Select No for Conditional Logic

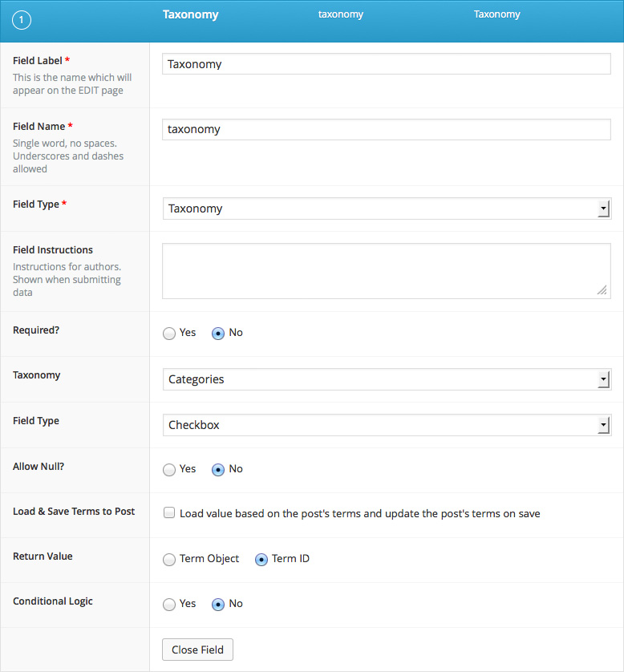(x=218, y=604)
